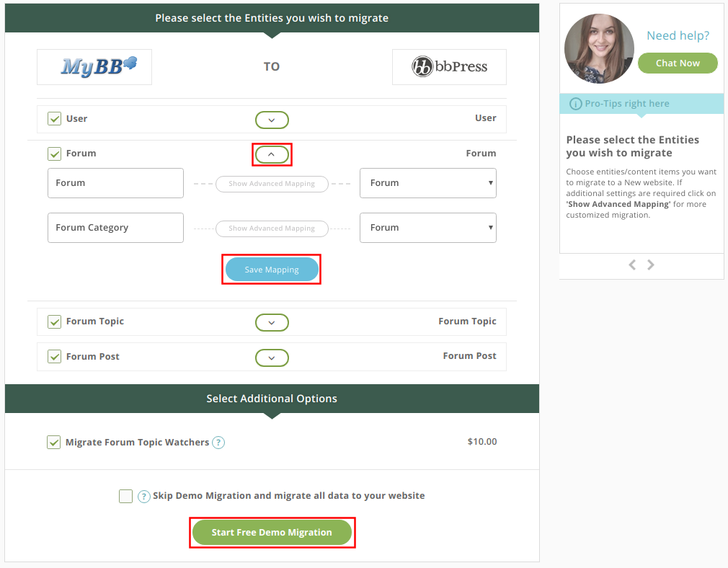
Task: Toggle Migrate Forum Topic Watchers option
Action: pyautogui.click(x=53, y=442)
